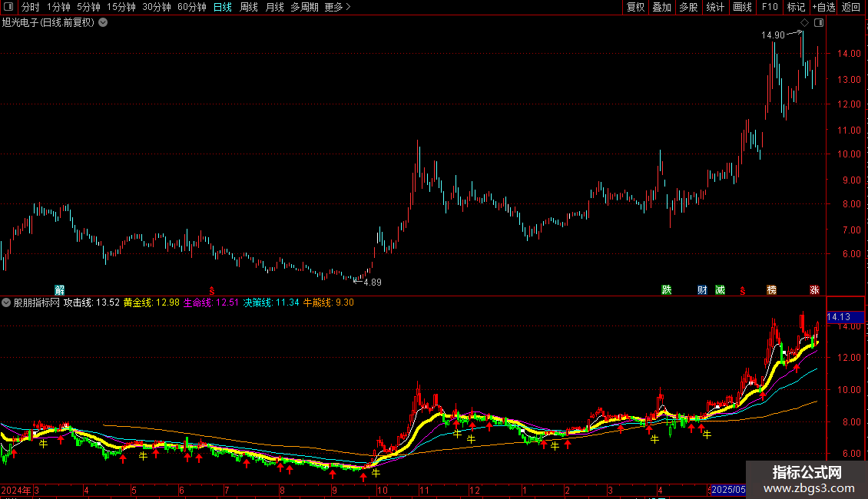Screen dimensions: 868x499
Task: Select the 日线 daily period
Action: click(223, 7)
